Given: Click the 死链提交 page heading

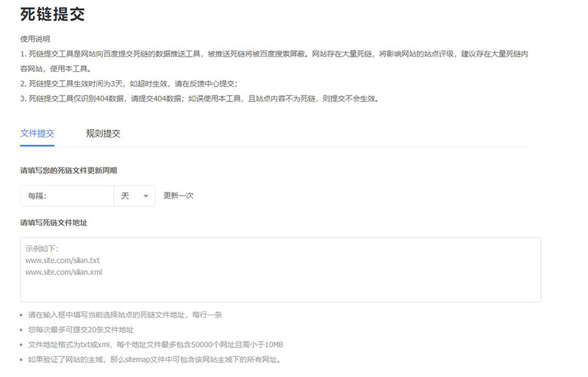Looking at the screenshot, I should coord(51,13).
